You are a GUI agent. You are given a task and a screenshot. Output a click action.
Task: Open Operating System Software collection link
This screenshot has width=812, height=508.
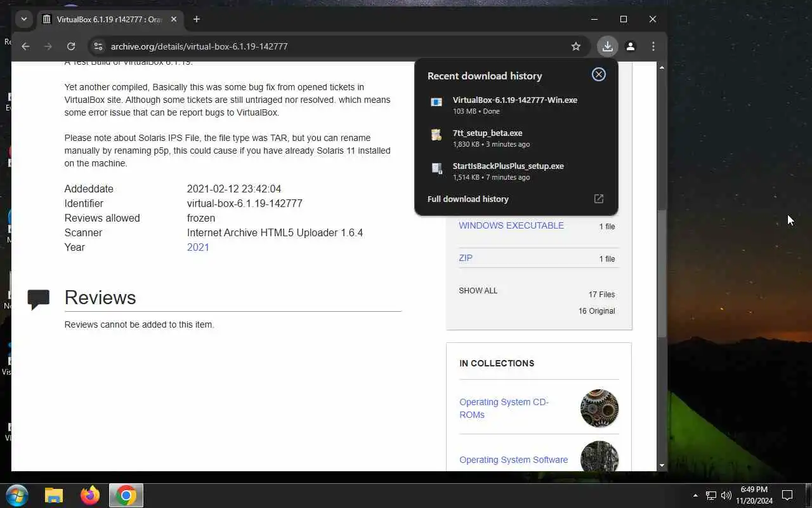point(514,460)
